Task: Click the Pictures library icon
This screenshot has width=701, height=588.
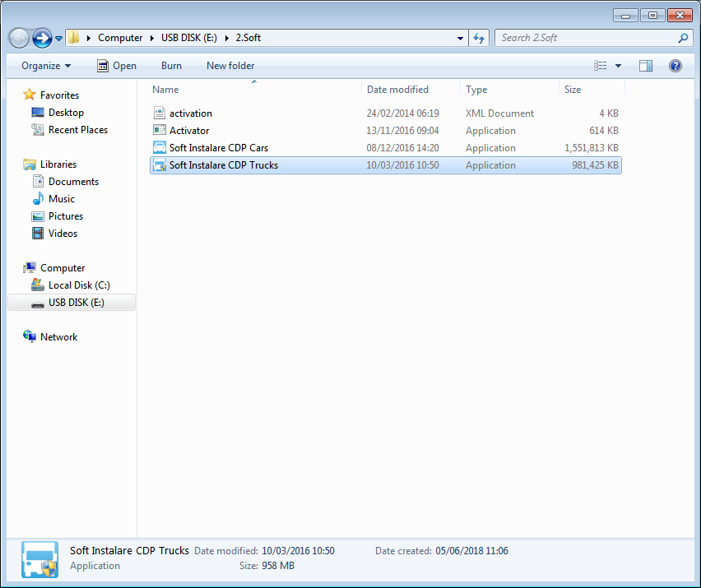Action: (x=38, y=217)
